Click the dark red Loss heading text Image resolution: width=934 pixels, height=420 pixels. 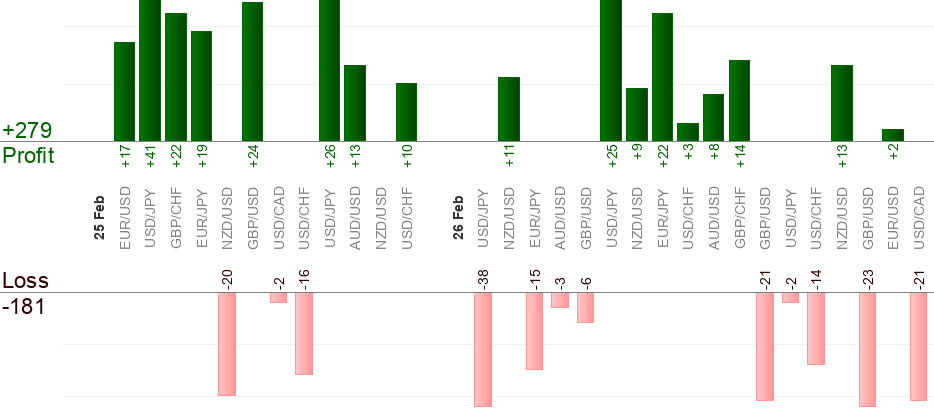(x=25, y=281)
